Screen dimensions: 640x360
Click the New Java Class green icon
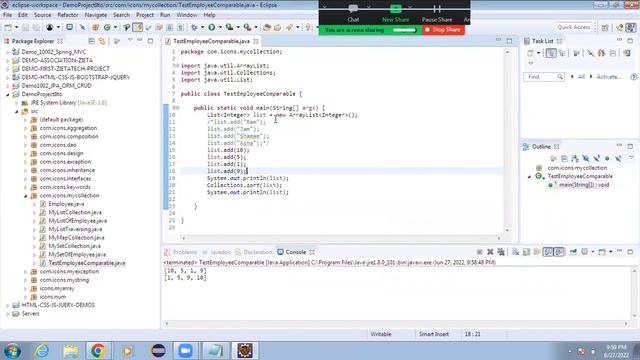(107, 27)
